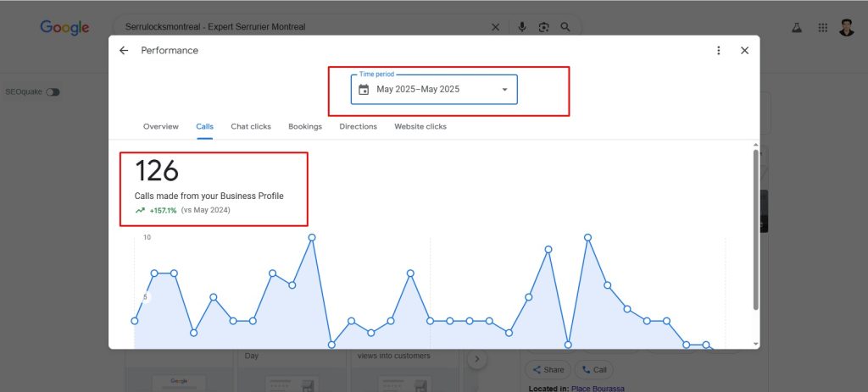Open the three-dot more options menu
This screenshot has height=392, width=868.
(x=719, y=50)
